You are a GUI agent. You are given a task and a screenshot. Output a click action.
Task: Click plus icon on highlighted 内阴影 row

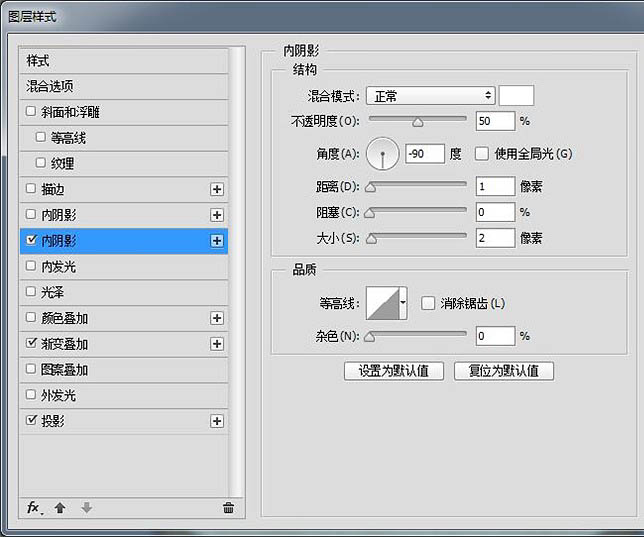217,241
